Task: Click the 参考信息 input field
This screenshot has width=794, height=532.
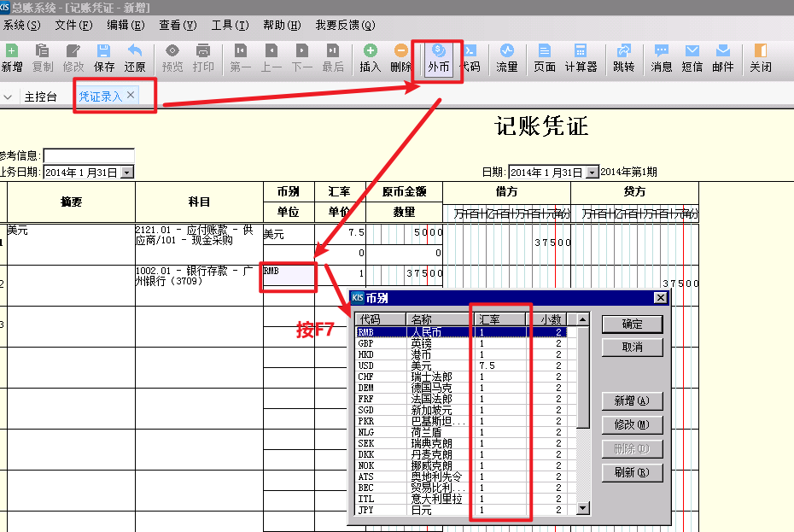Action: [89, 155]
